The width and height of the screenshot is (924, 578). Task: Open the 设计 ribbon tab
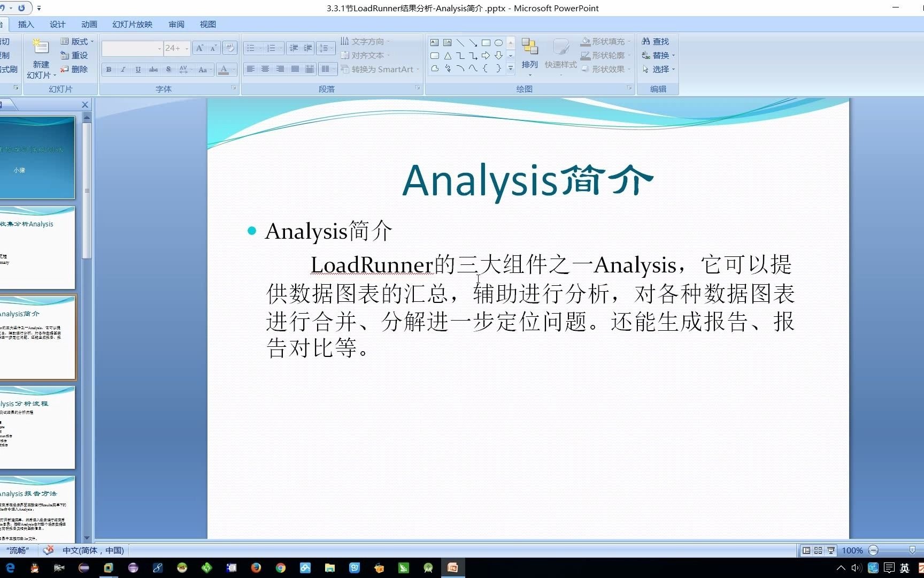coord(57,24)
